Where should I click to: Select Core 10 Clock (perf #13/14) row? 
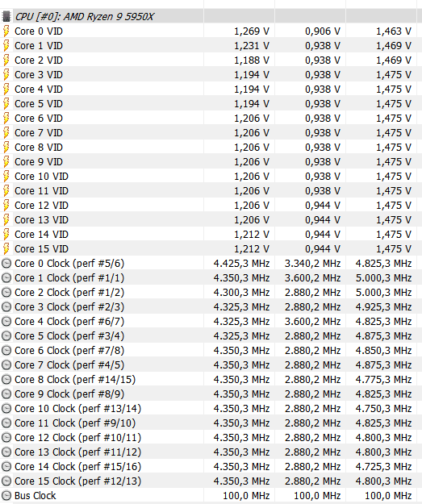click(211, 409)
